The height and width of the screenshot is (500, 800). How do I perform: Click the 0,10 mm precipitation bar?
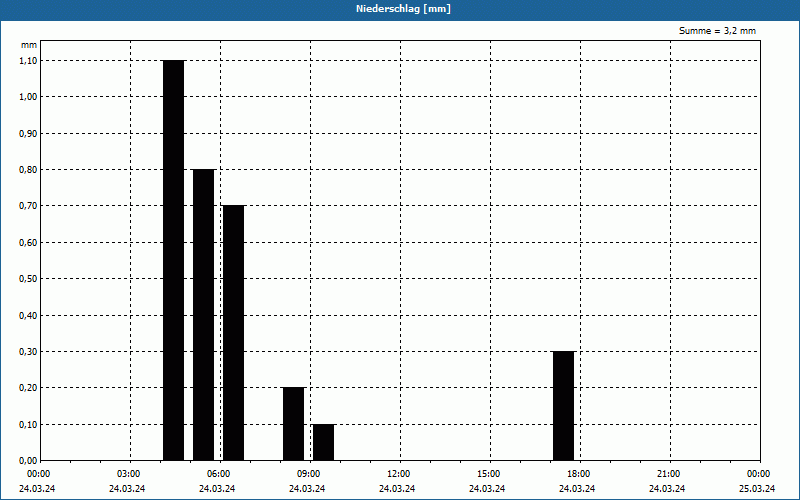pyautogui.click(x=323, y=442)
